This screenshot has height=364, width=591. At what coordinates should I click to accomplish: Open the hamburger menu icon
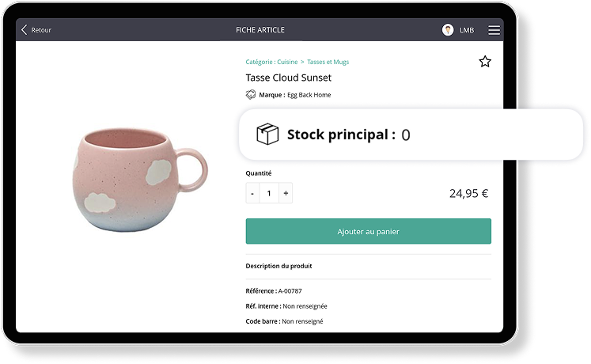pyautogui.click(x=494, y=30)
